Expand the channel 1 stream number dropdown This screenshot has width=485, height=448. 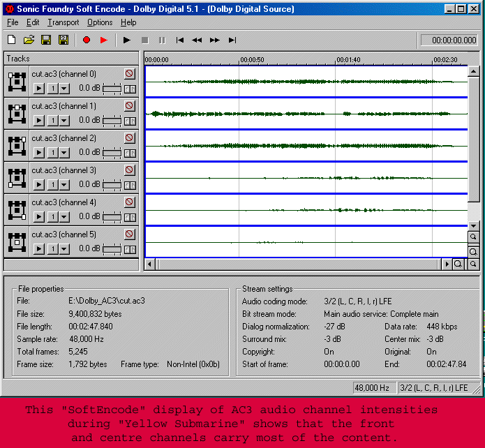pyautogui.click(x=64, y=121)
